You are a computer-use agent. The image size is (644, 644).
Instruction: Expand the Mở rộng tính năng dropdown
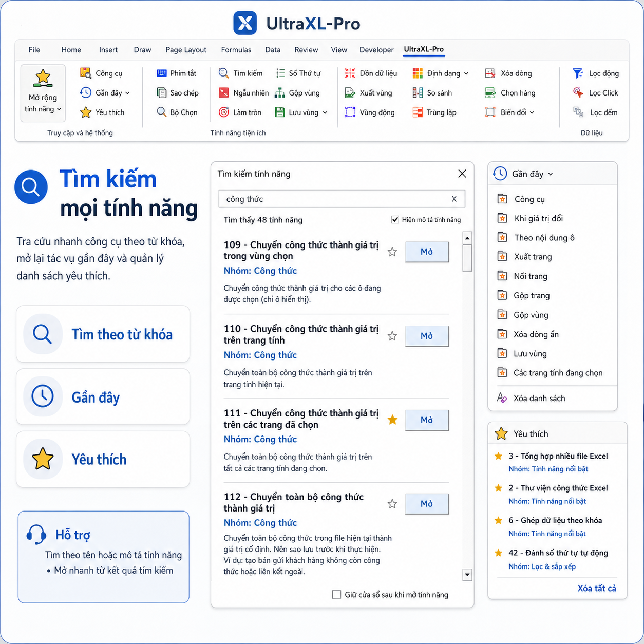43,93
